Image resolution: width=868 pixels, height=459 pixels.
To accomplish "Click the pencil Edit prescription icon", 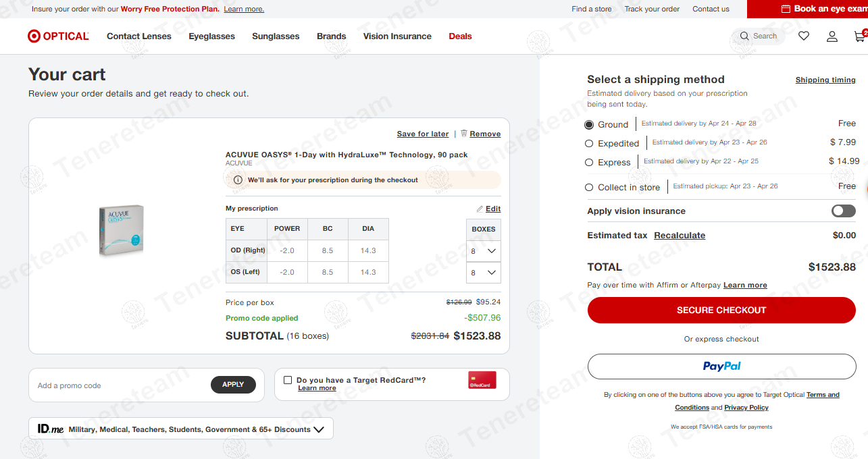I will point(480,209).
